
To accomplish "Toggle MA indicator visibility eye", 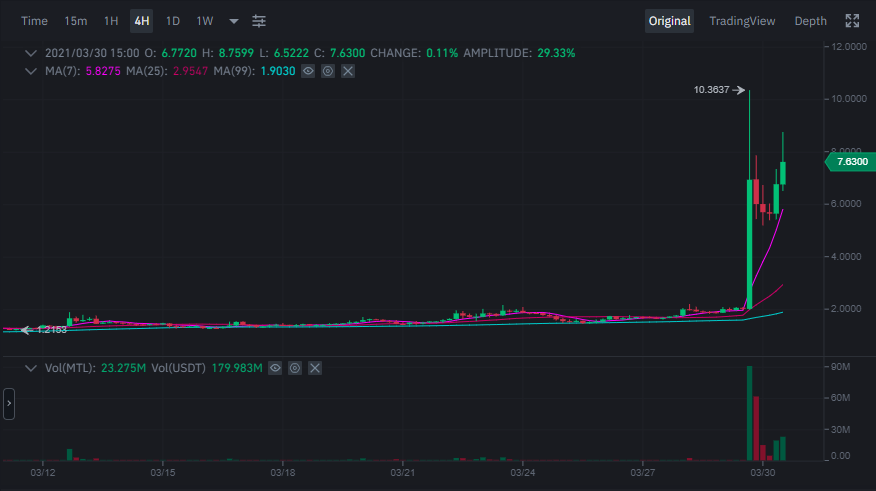I will [308, 71].
